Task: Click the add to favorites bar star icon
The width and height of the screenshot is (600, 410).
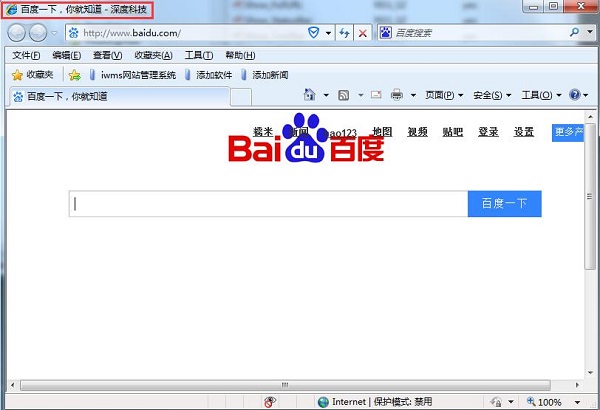Action: point(75,75)
